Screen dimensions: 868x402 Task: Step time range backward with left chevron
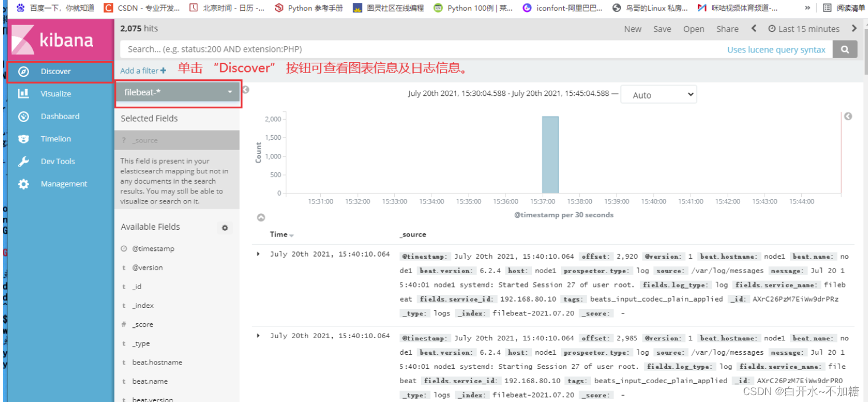click(x=754, y=29)
